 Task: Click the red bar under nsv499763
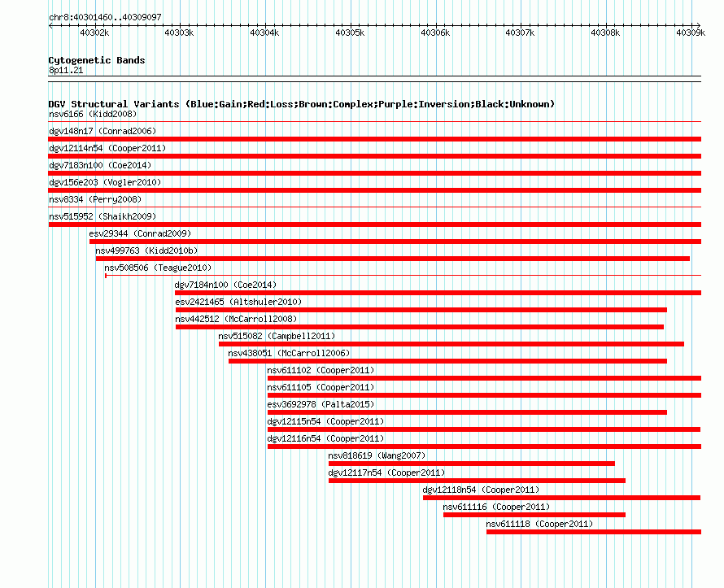click(x=392, y=259)
